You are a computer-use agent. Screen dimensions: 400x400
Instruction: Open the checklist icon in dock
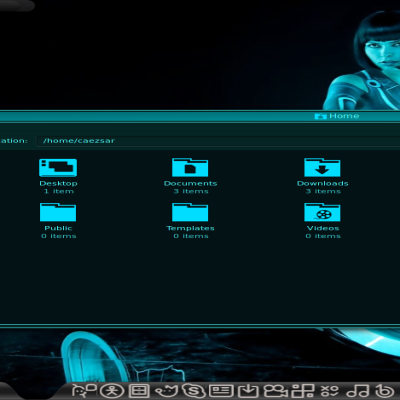(x=330, y=391)
